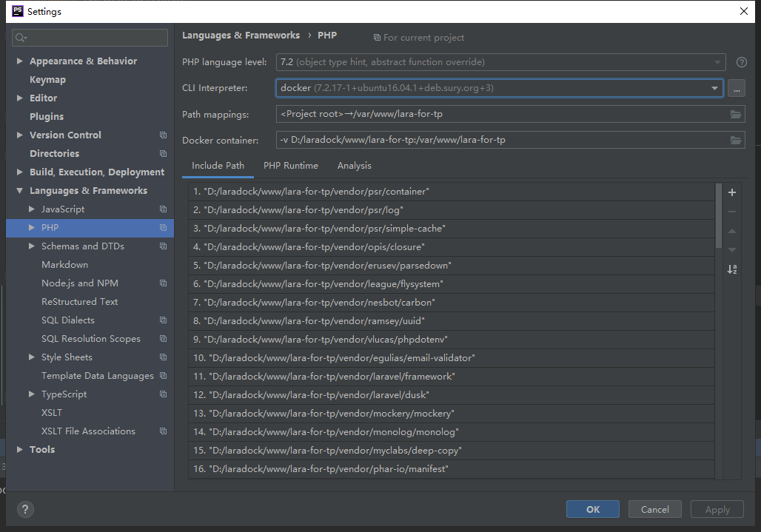Image resolution: width=761 pixels, height=532 pixels.
Task: Open the PHP language level dropdown
Action: 717,62
